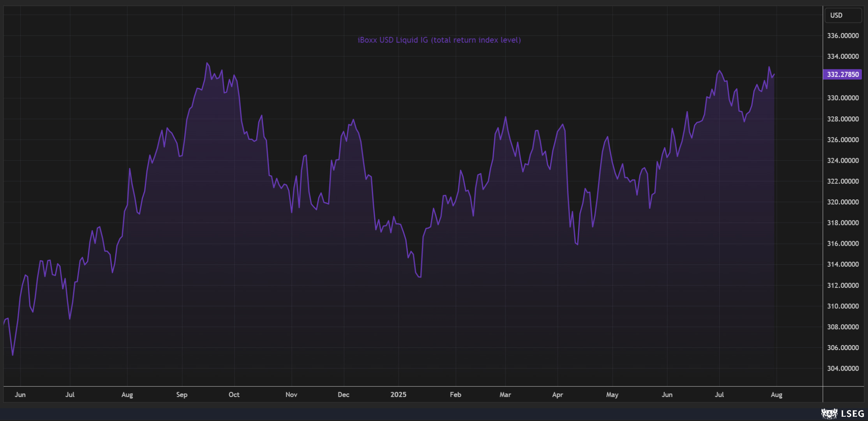
Task: Click the Mar label on time axis
Action: click(505, 395)
